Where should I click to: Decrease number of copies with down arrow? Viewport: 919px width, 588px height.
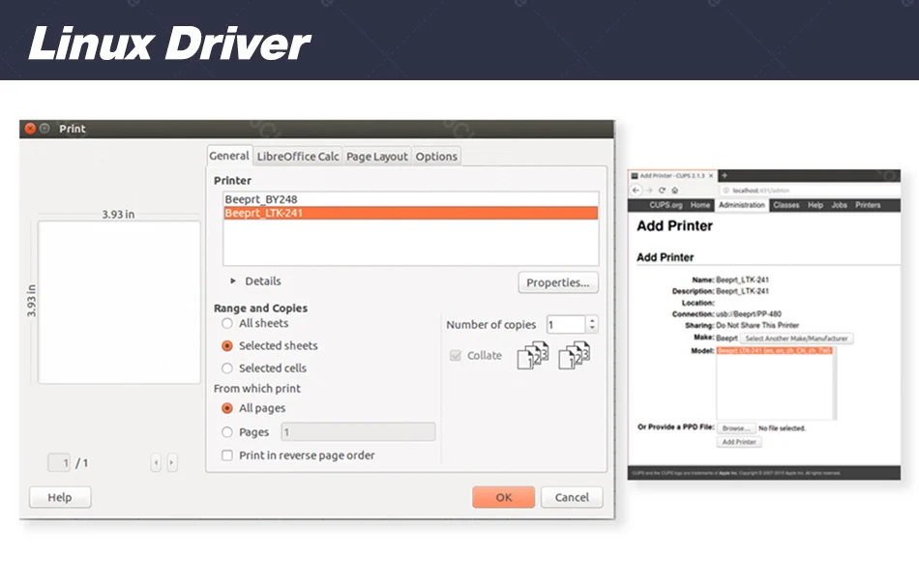pyautogui.click(x=592, y=328)
